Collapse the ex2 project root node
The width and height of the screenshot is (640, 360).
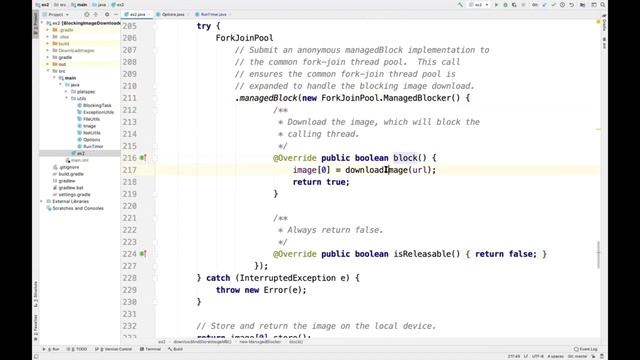click(42, 23)
